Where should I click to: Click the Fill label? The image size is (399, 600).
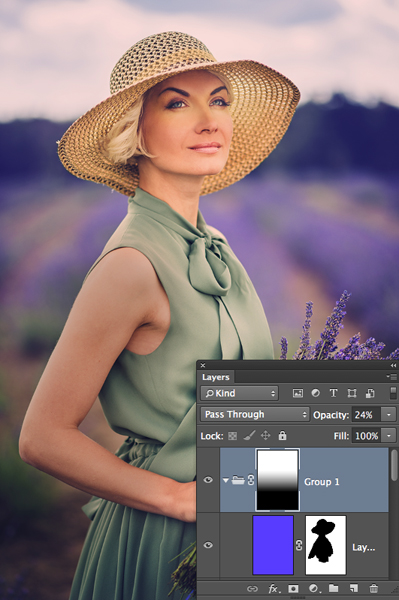pyautogui.click(x=341, y=436)
